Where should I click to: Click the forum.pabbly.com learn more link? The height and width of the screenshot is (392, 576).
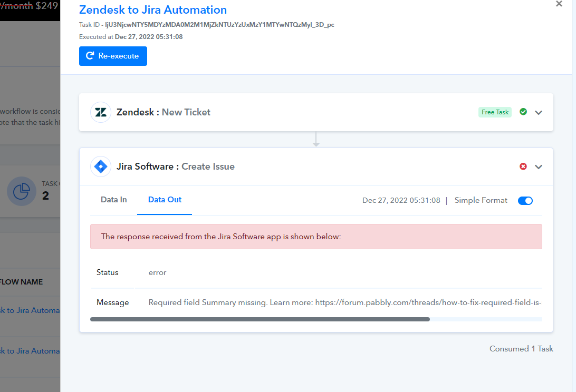pyautogui.click(x=428, y=302)
